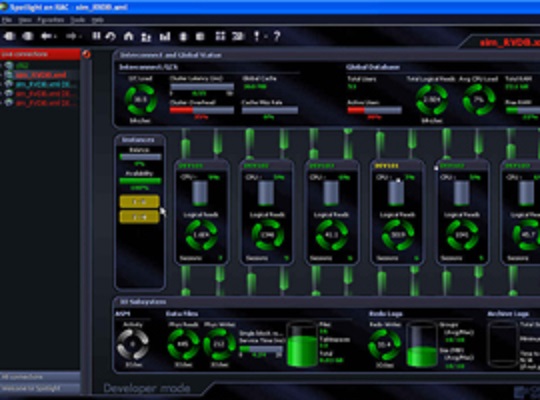The image size is (540, 400).
Task: Click the first toolbar icon at far left
Action: pyautogui.click(x=9, y=36)
